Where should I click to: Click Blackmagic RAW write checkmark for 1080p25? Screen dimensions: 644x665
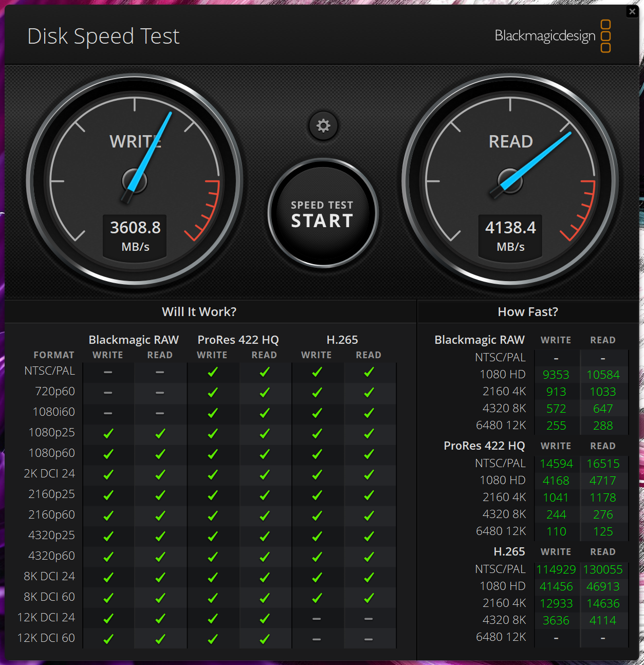pyautogui.click(x=108, y=433)
